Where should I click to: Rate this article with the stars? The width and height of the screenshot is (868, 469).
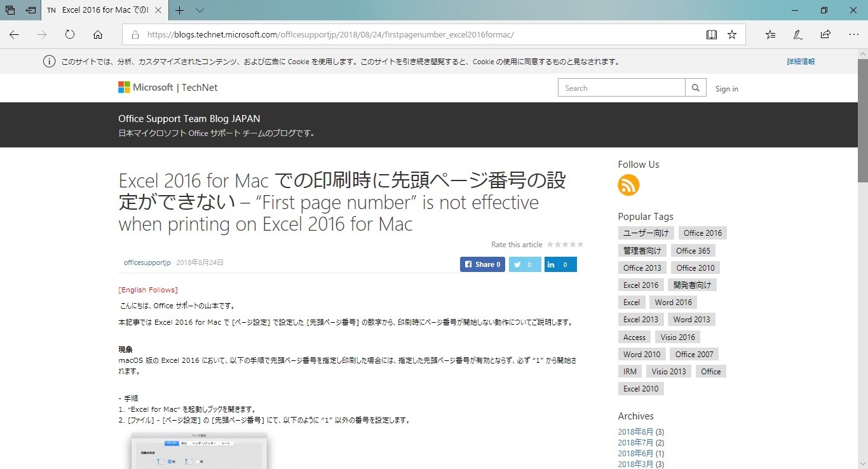pos(565,245)
